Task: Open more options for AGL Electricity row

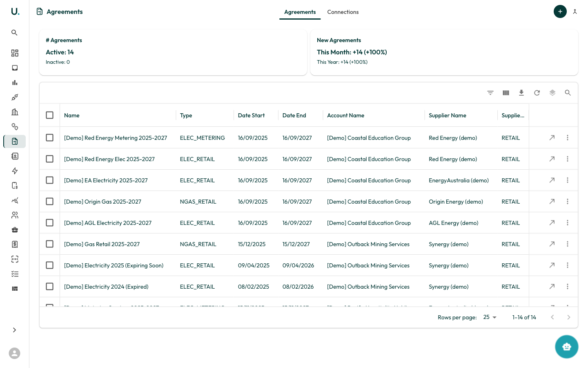Action: pos(568,223)
